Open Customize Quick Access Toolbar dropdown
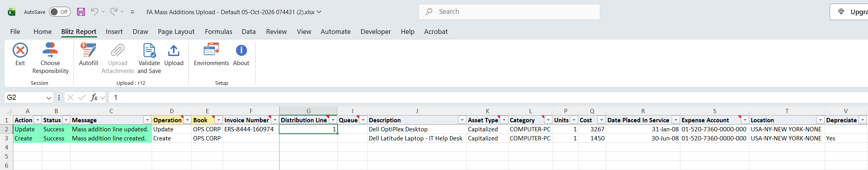The width and height of the screenshot is (868, 170). [x=132, y=12]
